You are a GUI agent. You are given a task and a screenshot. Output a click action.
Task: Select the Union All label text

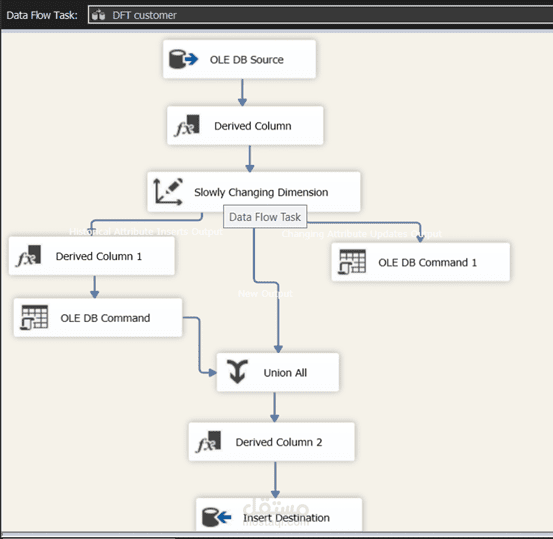click(x=285, y=373)
